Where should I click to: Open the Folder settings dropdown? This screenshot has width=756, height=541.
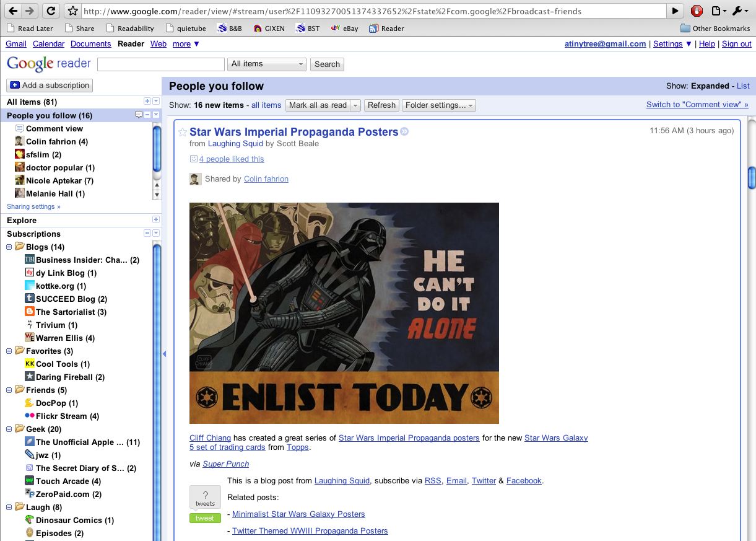coord(439,105)
